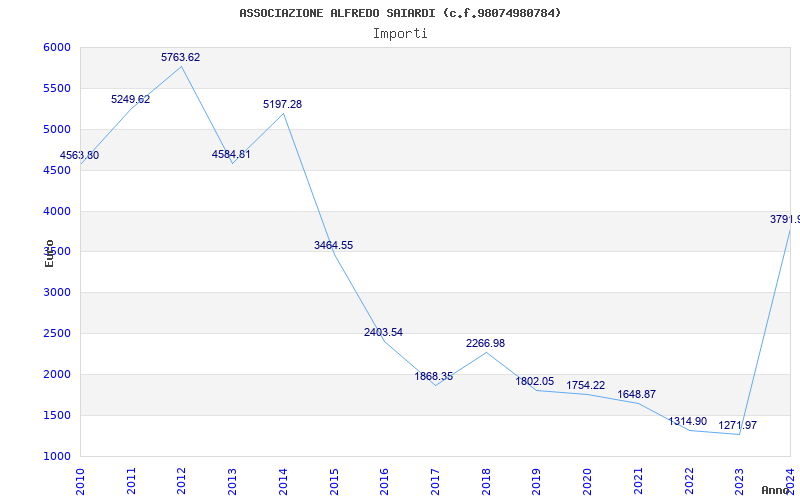Click the data label 2403.54

pyautogui.click(x=383, y=332)
